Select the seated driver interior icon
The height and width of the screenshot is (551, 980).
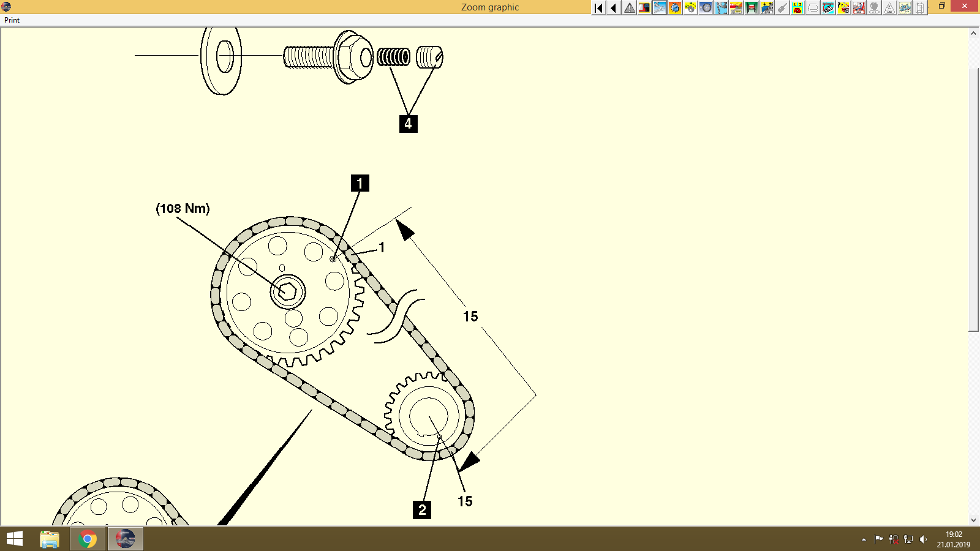pyautogui.click(x=859, y=8)
